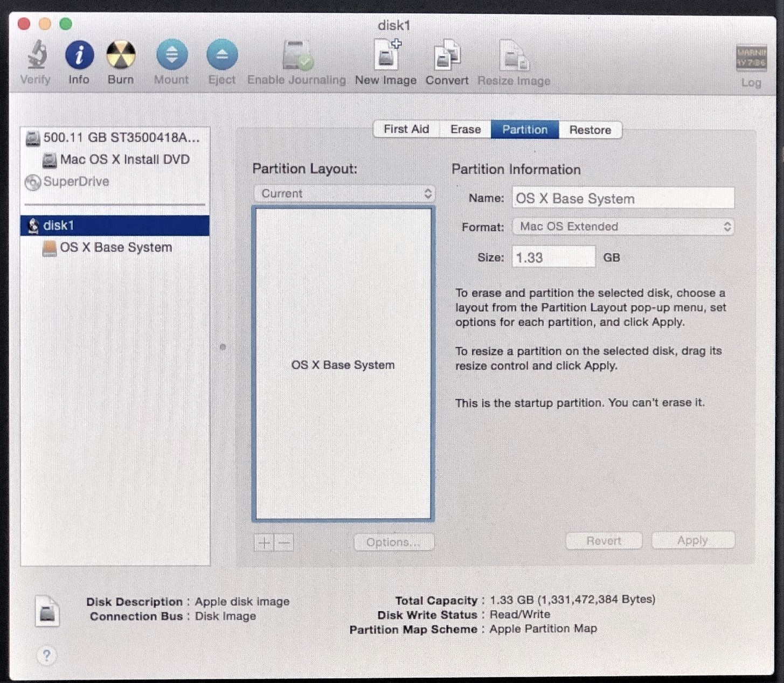784x683 pixels.
Task: Switch to the Partition tab
Action: coord(525,129)
